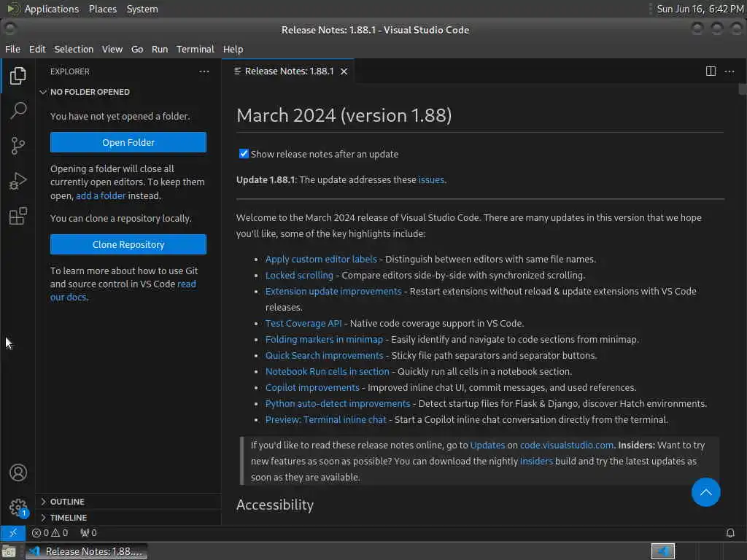Open the Terminal menu

click(196, 49)
